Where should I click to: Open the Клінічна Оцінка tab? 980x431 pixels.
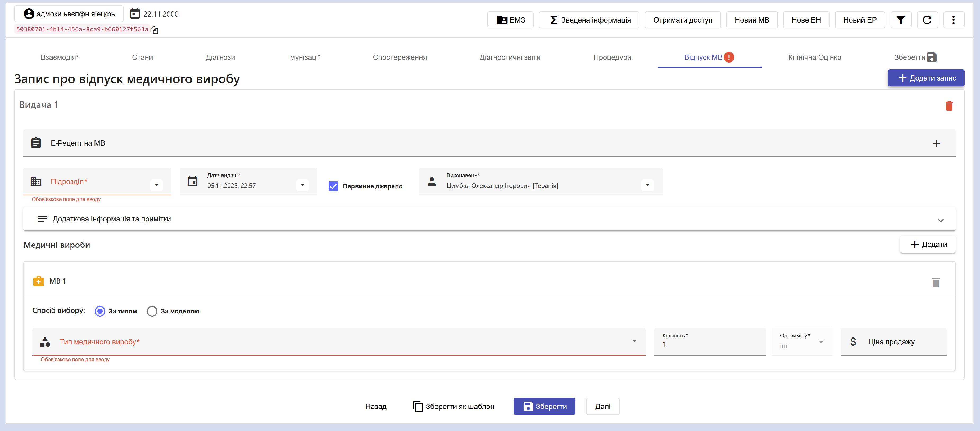pyautogui.click(x=814, y=57)
